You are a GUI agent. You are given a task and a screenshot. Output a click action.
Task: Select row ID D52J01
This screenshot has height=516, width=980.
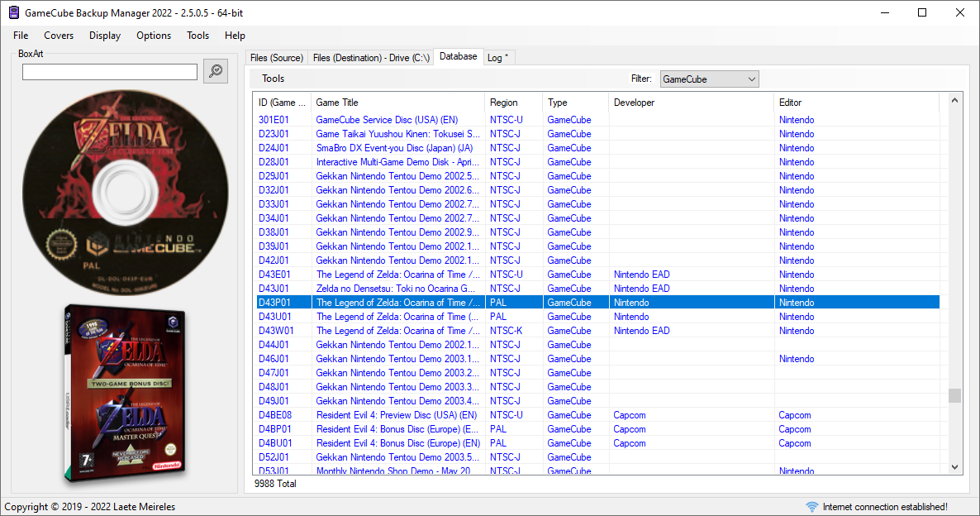(x=274, y=458)
